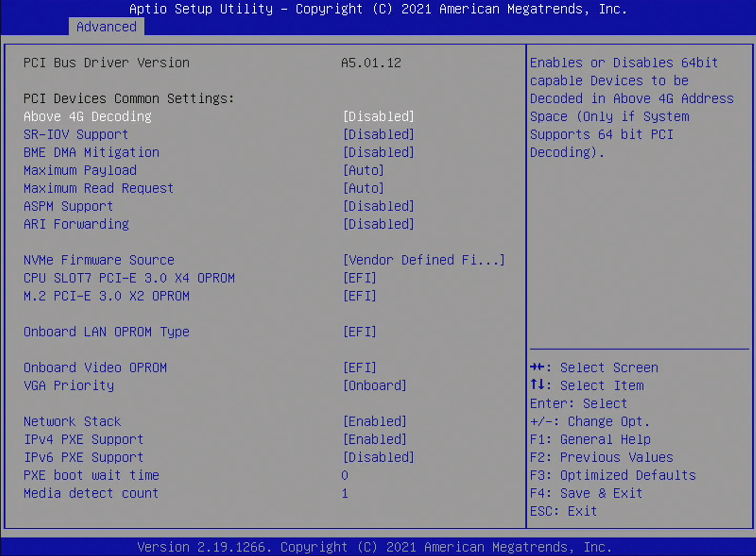756x556 pixels.
Task: Disable IPv4 PXE Support
Action: tap(374, 440)
